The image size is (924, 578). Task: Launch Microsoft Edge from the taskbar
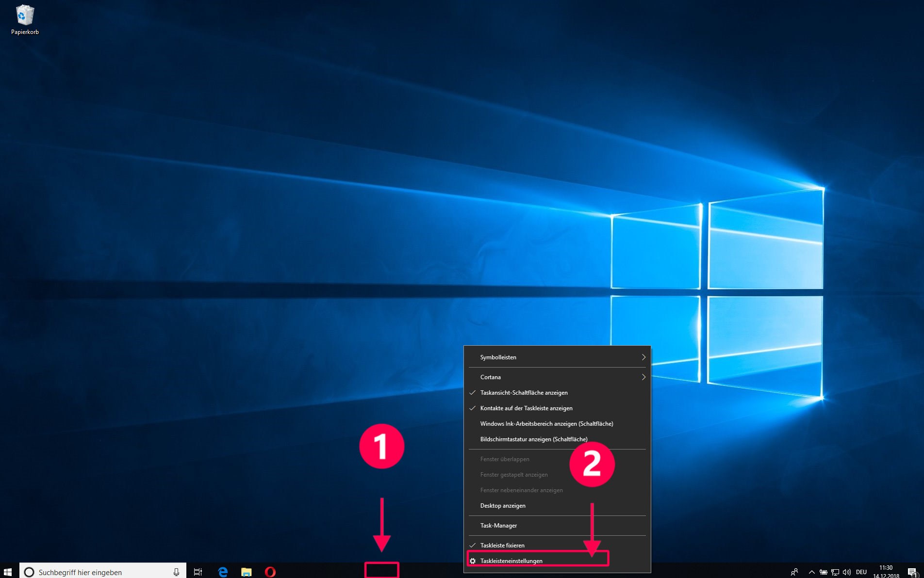click(x=223, y=572)
